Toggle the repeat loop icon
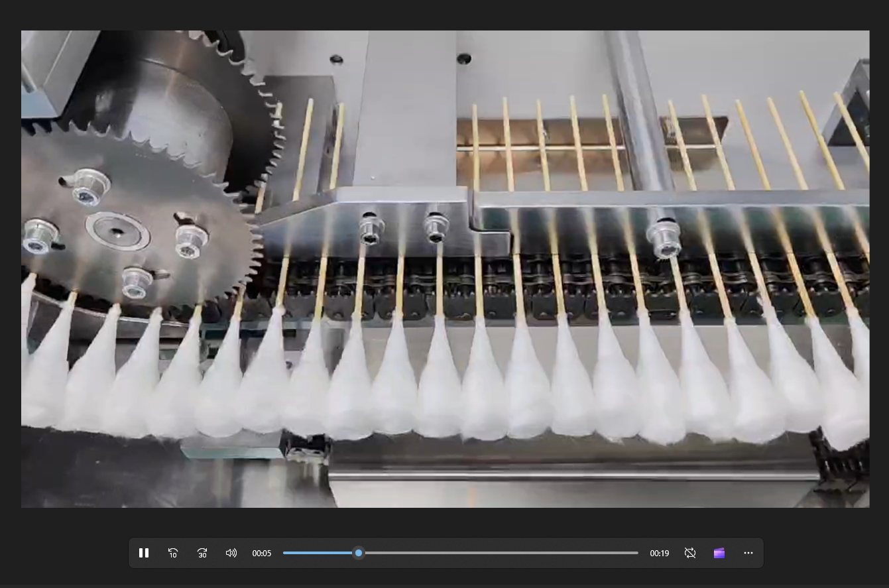889x588 pixels. (690, 553)
